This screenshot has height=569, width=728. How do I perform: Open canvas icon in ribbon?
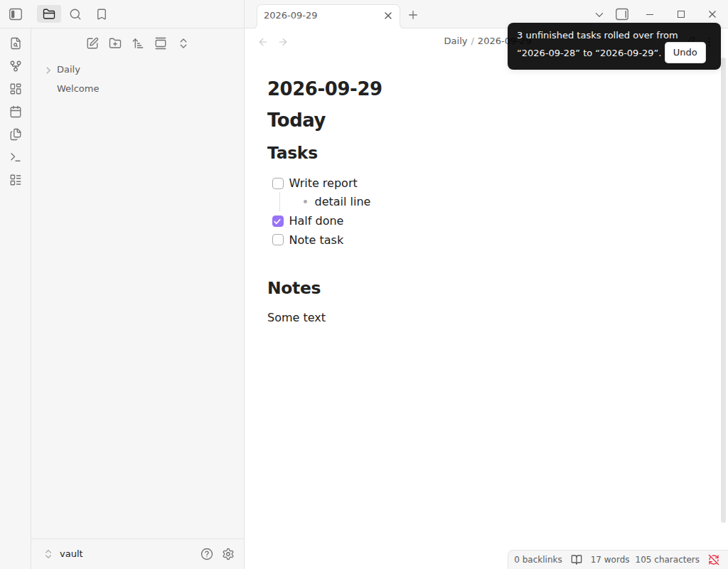coord(16,89)
